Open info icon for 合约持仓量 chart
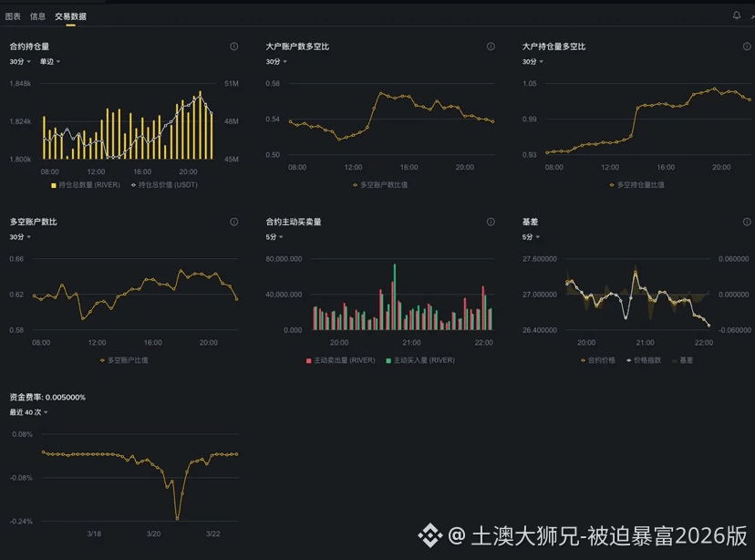755x560 pixels. 234,47
